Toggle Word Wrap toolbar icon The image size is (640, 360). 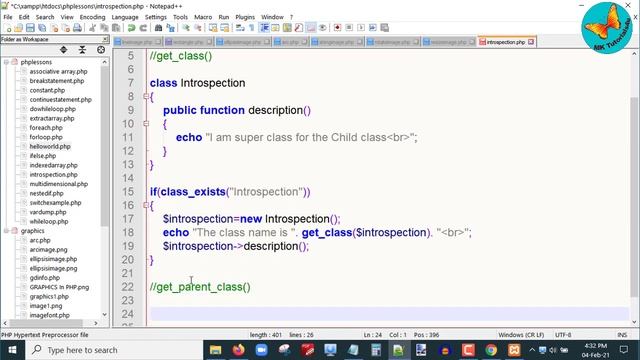(x=240, y=28)
